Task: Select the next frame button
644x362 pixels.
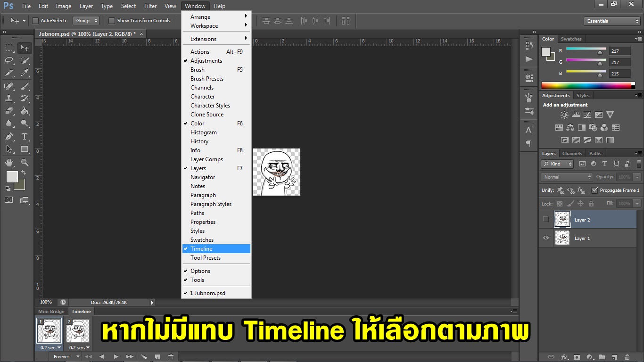Action: (x=130, y=357)
